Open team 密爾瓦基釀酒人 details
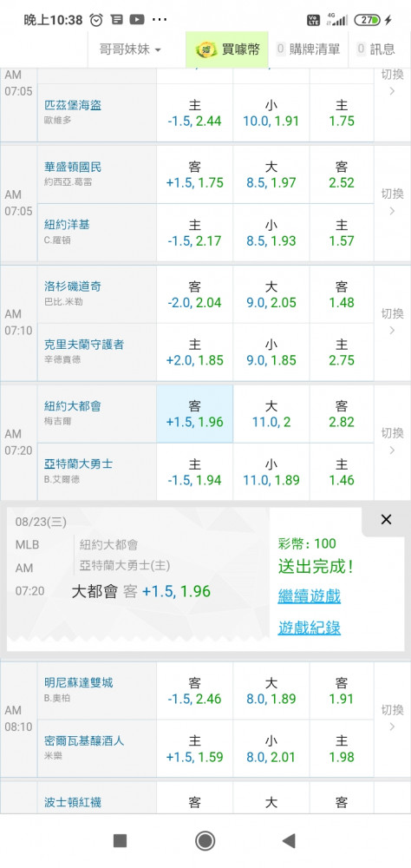 [84, 740]
